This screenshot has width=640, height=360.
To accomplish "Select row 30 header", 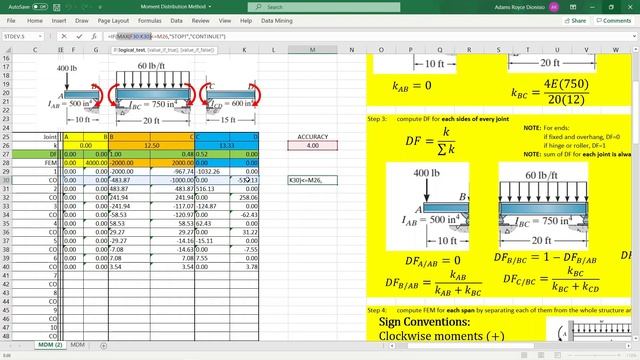I will click(6, 180).
